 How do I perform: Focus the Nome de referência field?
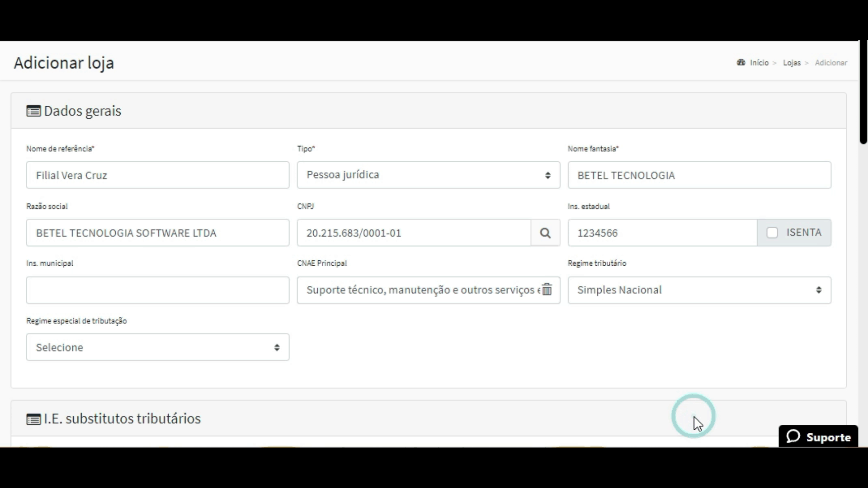[x=158, y=175]
